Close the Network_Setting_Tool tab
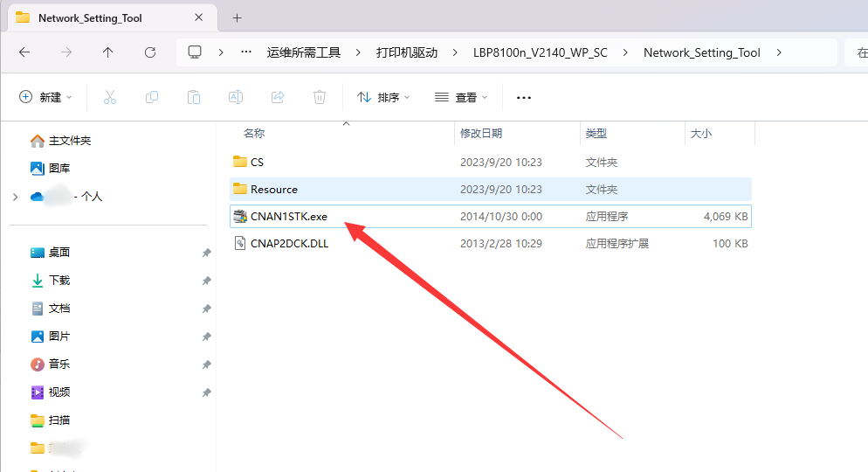The height and width of the screenshot is (472, 868). [x=199, y=17]
